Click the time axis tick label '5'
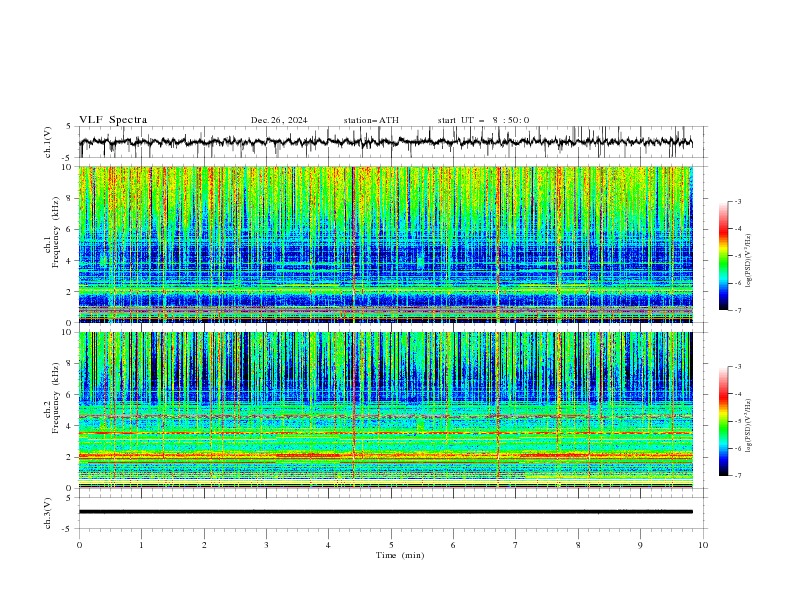Viewport: 792px width, 612px height. click(x=391, y=545)
